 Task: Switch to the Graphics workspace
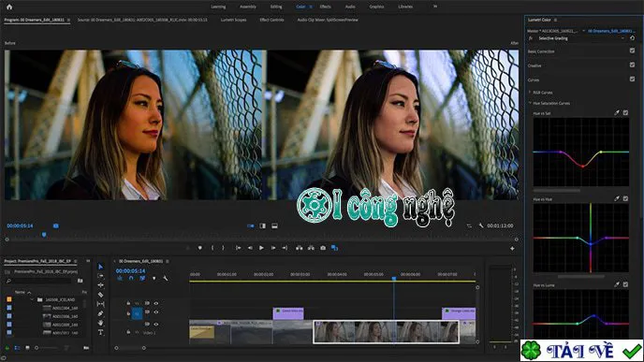tap(376, 7)
